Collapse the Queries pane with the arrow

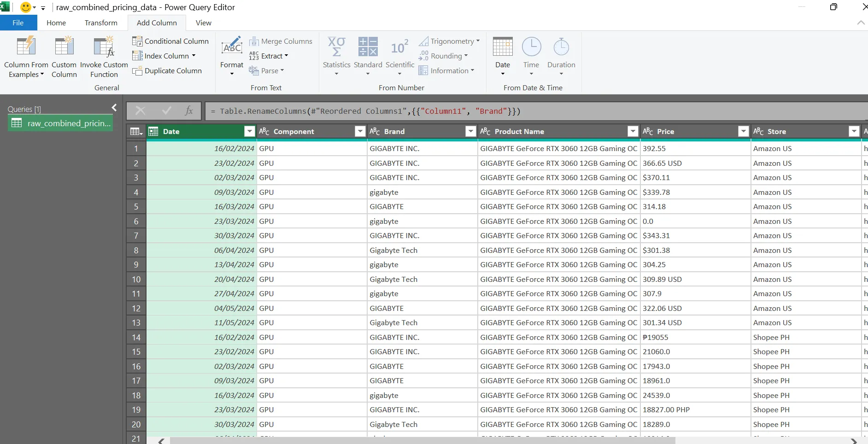[x=114, y=107]
